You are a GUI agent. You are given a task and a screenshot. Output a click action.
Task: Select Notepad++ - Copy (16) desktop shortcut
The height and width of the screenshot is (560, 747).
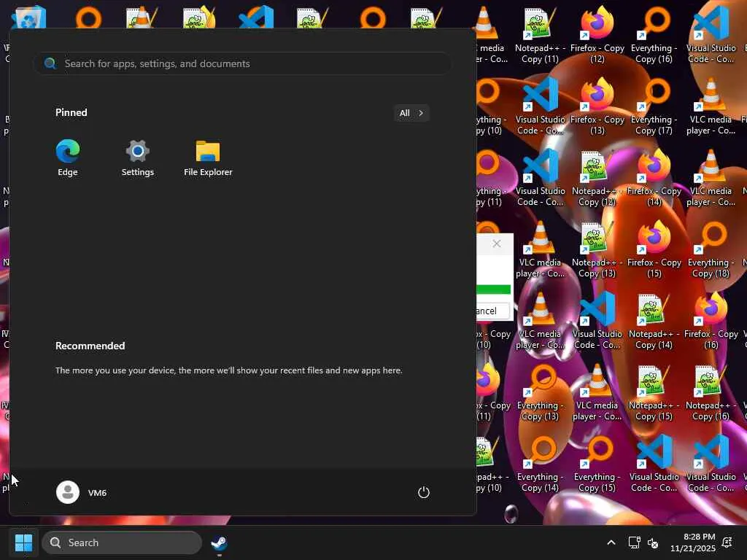pyautogui.click(x=711, y=392)
